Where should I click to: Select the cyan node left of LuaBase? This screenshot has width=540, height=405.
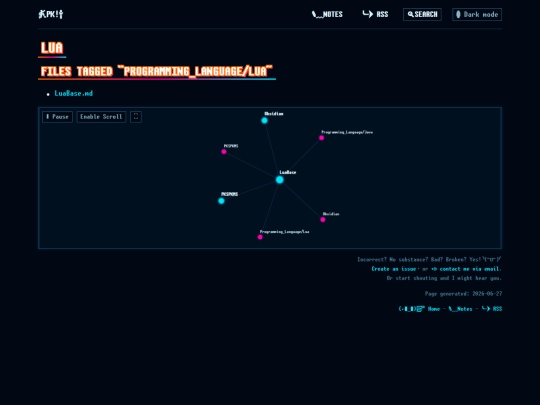[221, 201]
